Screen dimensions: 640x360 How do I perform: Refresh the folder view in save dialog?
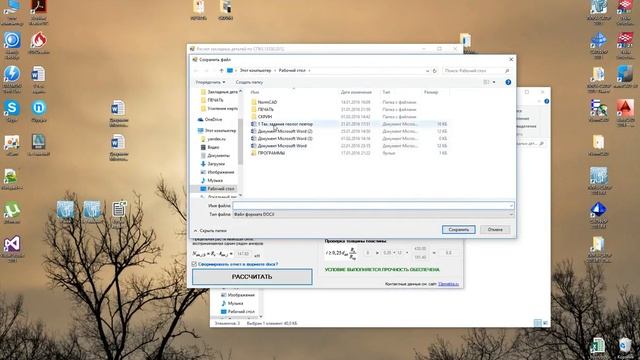pos(435,71)
